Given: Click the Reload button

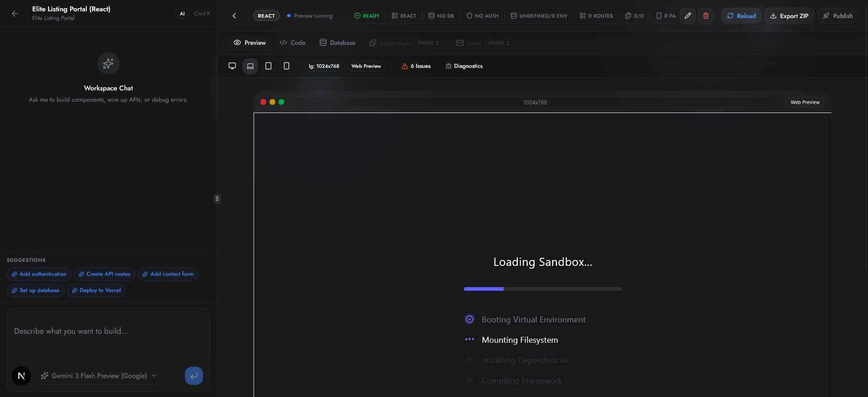Looking at the screenshot, I should pos(741,16).
